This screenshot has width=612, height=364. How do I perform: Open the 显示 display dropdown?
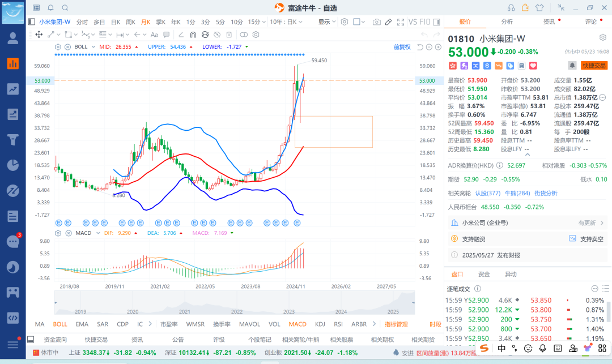(327, 22)
